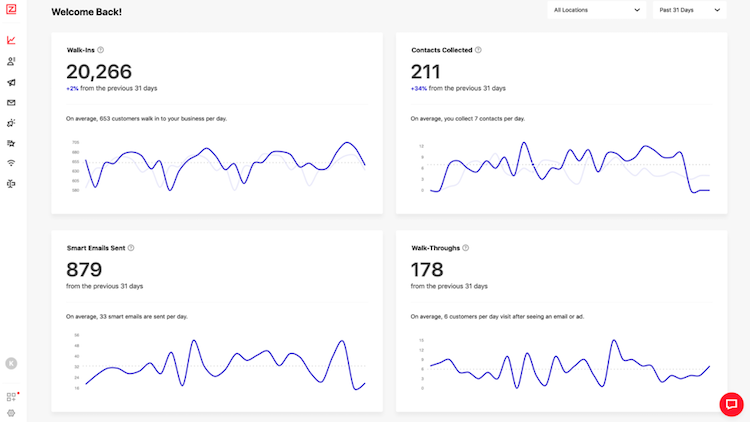Click the settings gear icon at sidebar bottom
Image resolution: width=750 pixels, height=422 pixels.
tap(11, 412)
